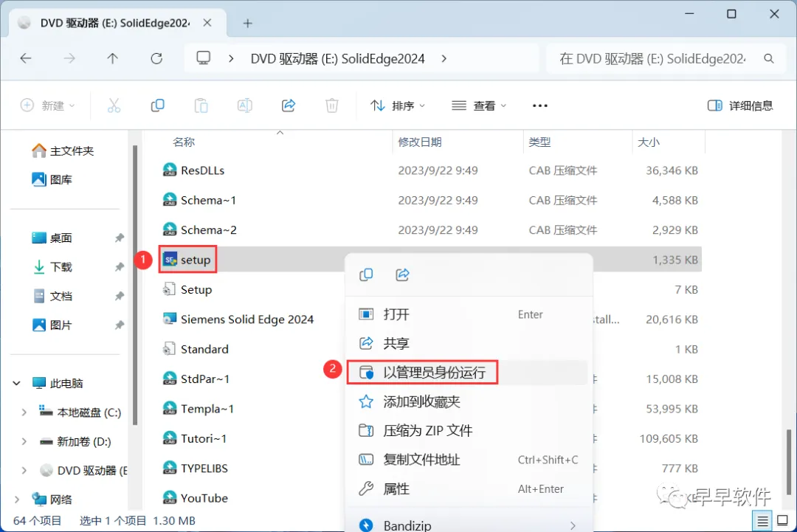The height and width of the screenshot is (532, 797).
Task: Open the 查看 view dropdown
Action: 479,106
